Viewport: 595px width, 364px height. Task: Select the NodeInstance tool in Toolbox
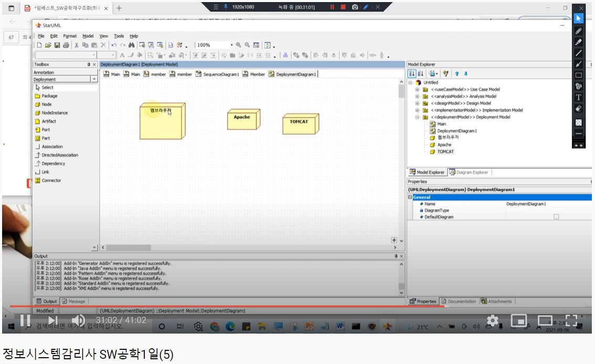[x=51, y=113]
